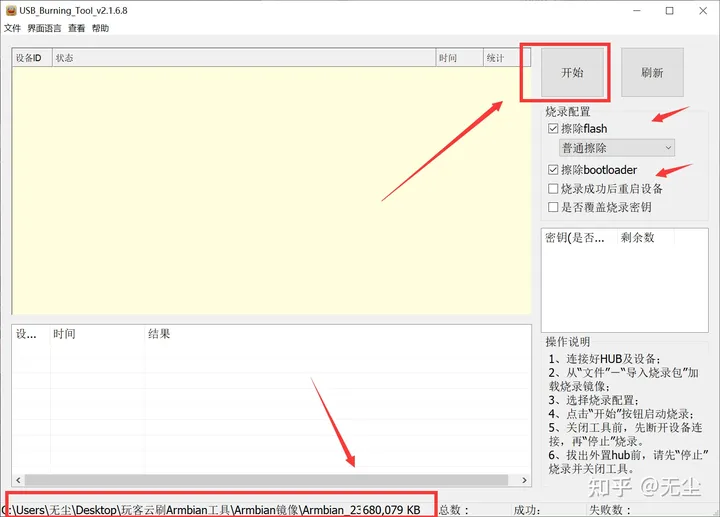Enable 是否覆盖烧录密钥 checkbox

554,207
